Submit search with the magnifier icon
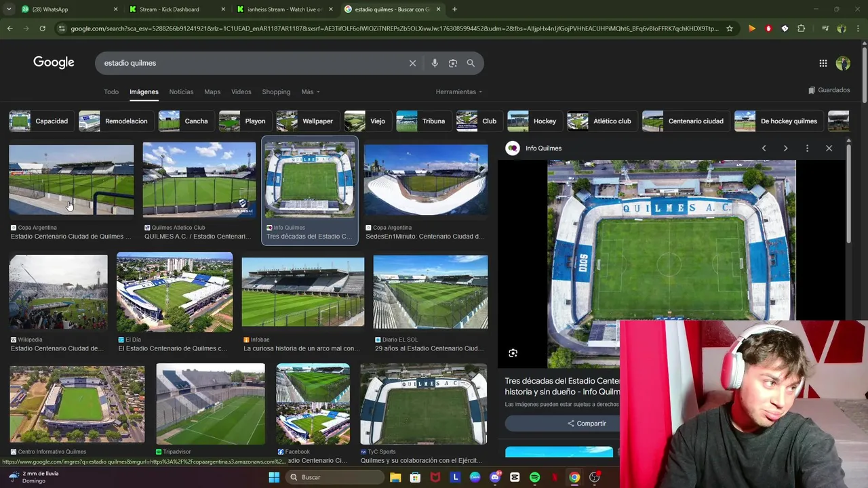Viewport: 868px width, 488px height. pos(471,63)
